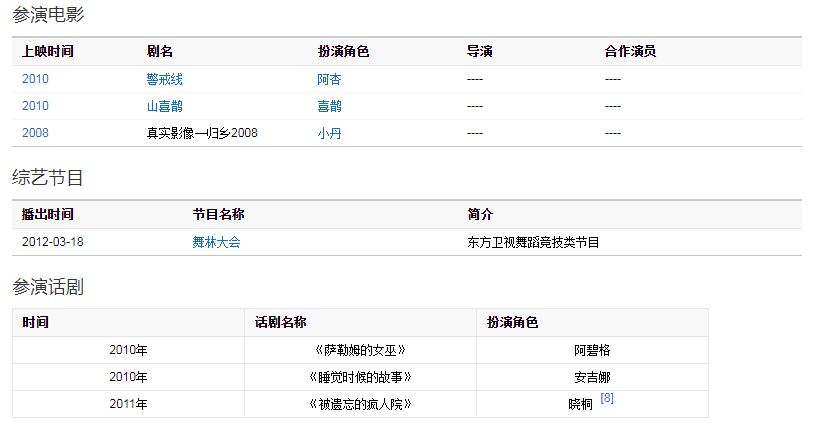
Task: Click the 上映时间 column header
Action: click(x=47, y=51)
